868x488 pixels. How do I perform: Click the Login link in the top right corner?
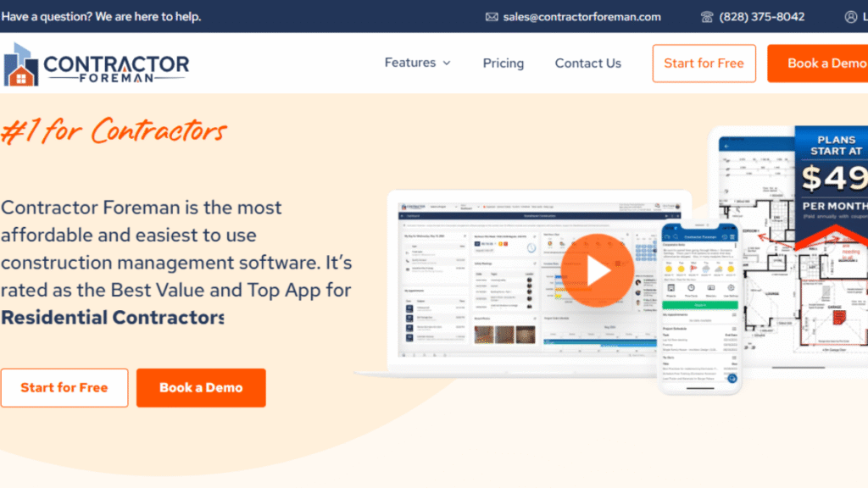coord(864,16)
